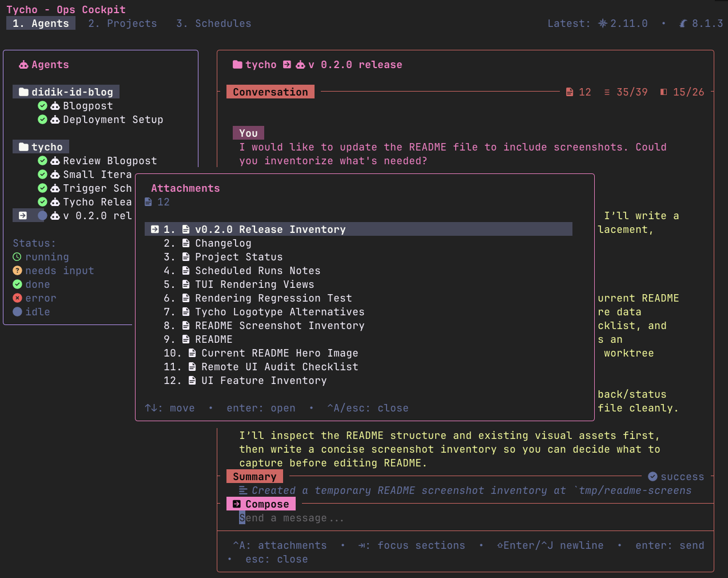
Task: Select the Blogpost agent
Action: click(87, 106)
